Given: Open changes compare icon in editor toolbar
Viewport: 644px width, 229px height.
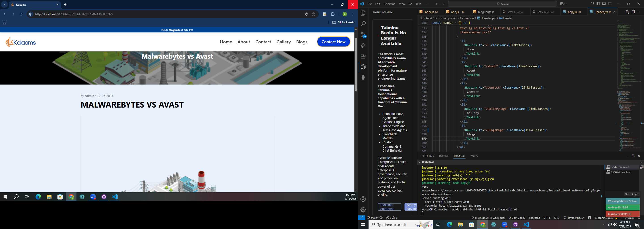Looking at the screenshot, I should (x=627, y=12).
